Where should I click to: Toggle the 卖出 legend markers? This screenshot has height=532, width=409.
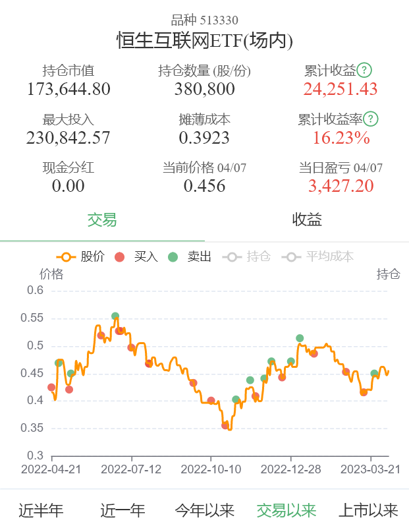pos(190,256)
